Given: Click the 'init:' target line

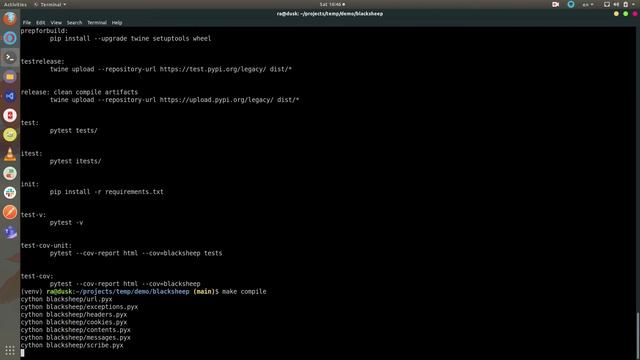Looking at the screenshot, I should (x=30, y=184).
